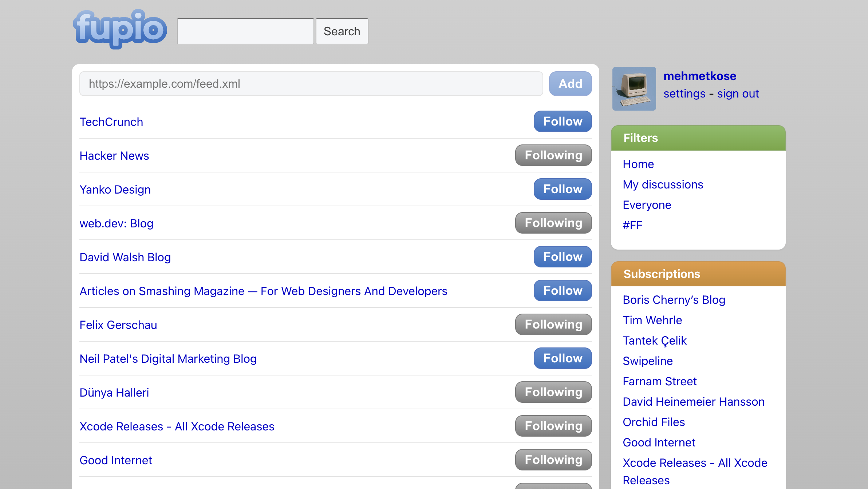Open Xcode Releases link in main list
The height and width of the screenshot is (489, 868).
point(177,426)
